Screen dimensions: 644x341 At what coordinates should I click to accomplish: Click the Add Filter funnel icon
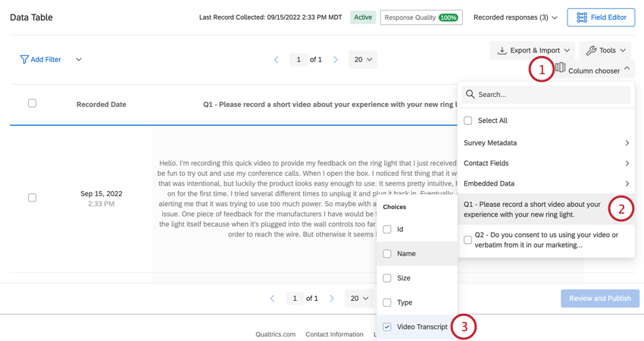click(x=24, y=60)
